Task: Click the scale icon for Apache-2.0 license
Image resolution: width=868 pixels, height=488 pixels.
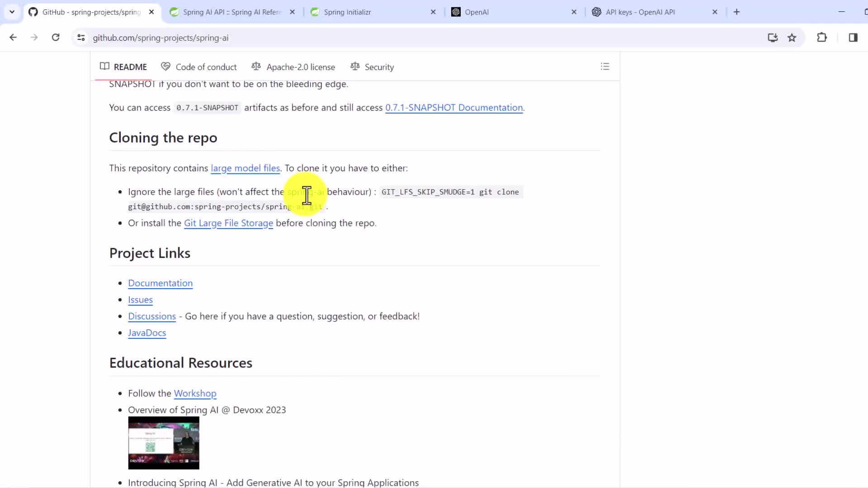Action: (256, 66)
